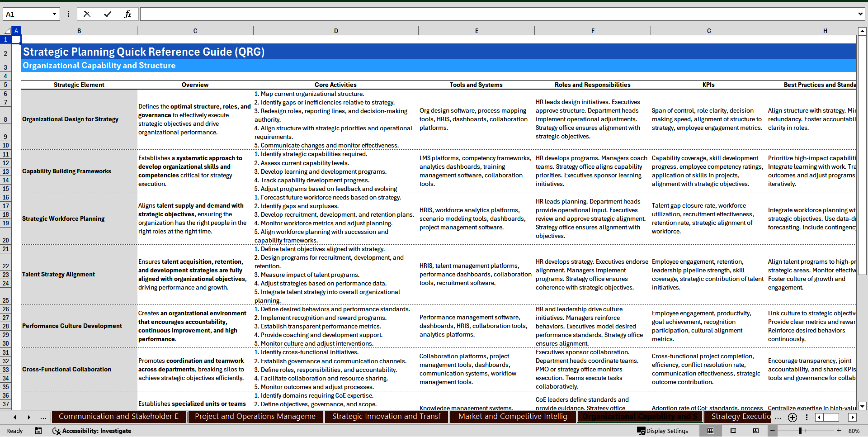868x437 pixels.
Task: Open the kebab menu beside the Name Box
Action: click(x=68, y=14)
